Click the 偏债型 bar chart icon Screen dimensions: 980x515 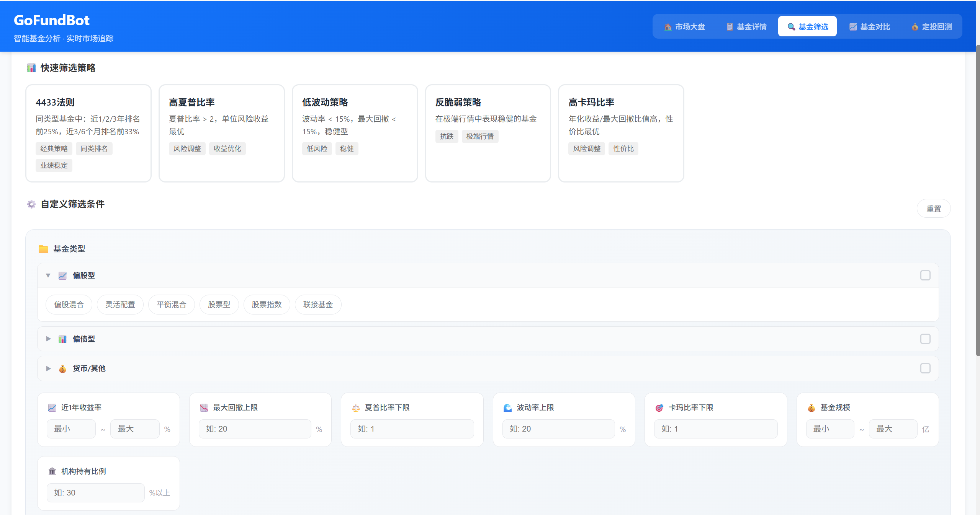coord(62,339)
